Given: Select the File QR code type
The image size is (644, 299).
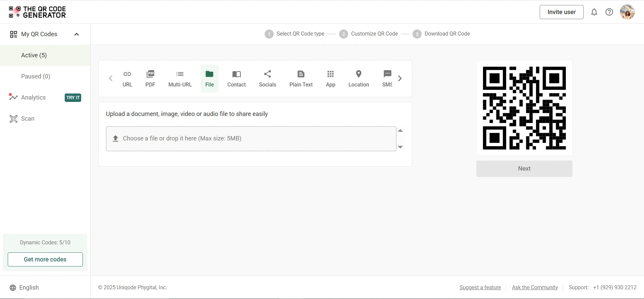Looking at the screenshot, I should (x=210, y=79).
